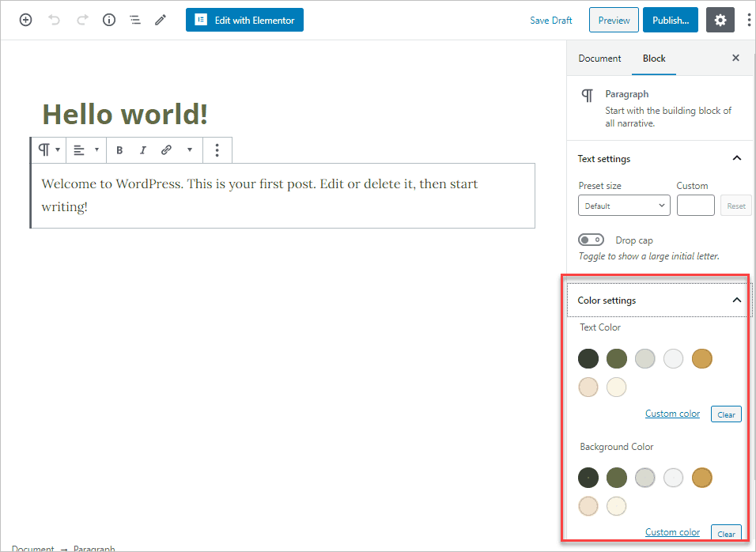The image size is (756, 552).
Task: Select the Block tab
Action: pos(654,59)
